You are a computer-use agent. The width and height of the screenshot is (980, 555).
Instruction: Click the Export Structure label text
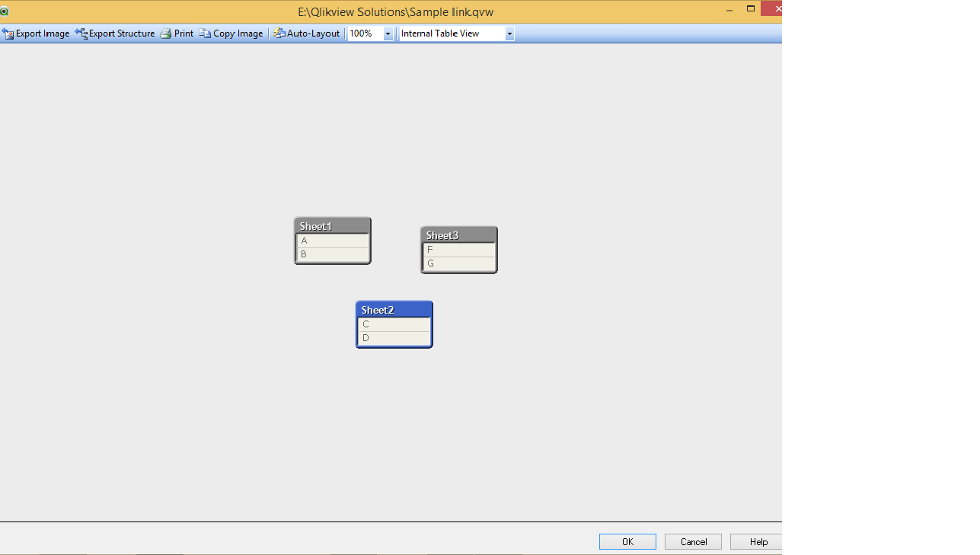coord(122,33)
